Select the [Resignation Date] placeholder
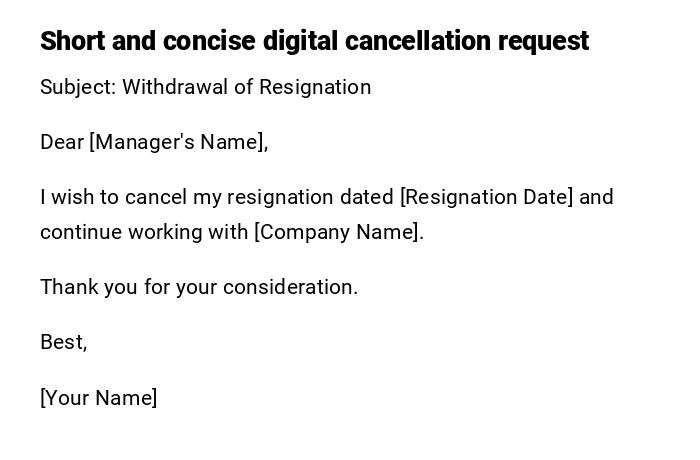Viewport: 700px width, 460px height. pos(486,197)
